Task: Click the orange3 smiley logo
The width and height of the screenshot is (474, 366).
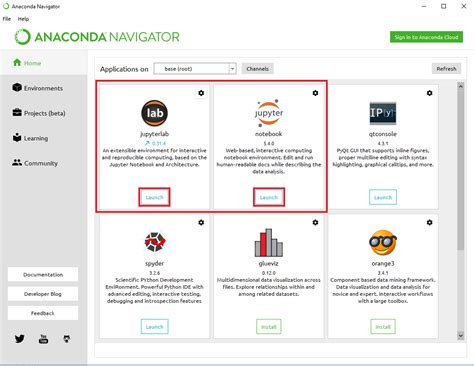Action: [383, 243]
